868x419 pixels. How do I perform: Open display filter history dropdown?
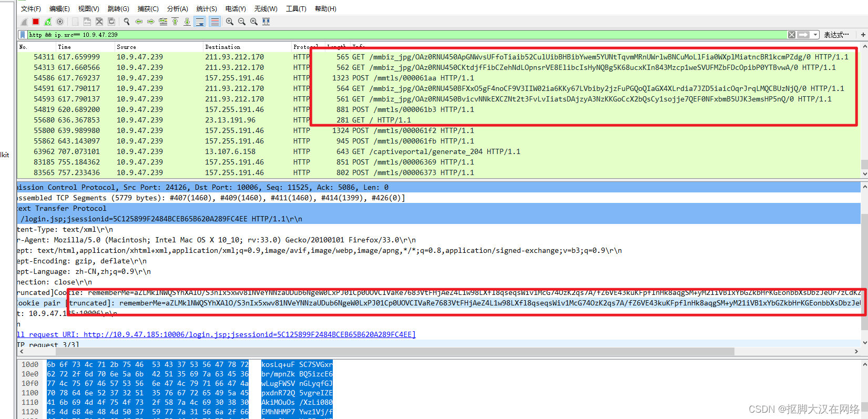pos(815,35)
